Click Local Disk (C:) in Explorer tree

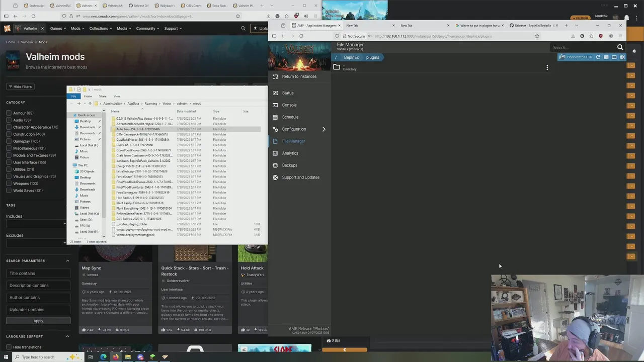(89, 214)
